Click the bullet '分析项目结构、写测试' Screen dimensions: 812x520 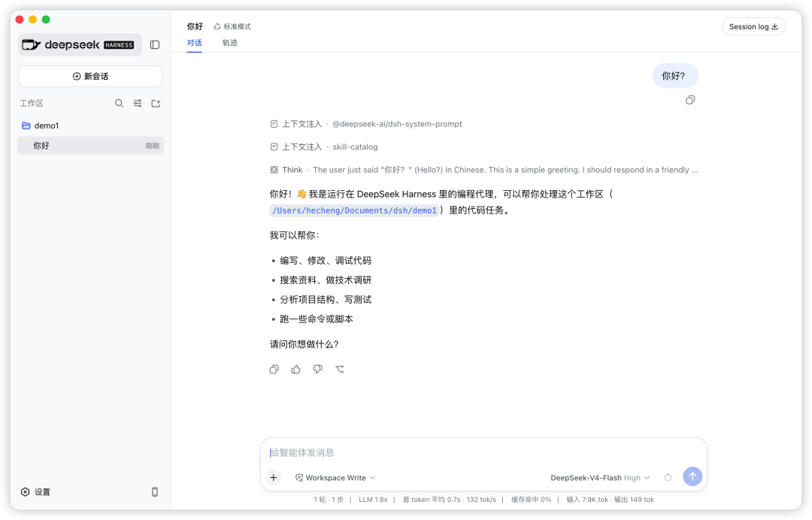tap(326, 300)
